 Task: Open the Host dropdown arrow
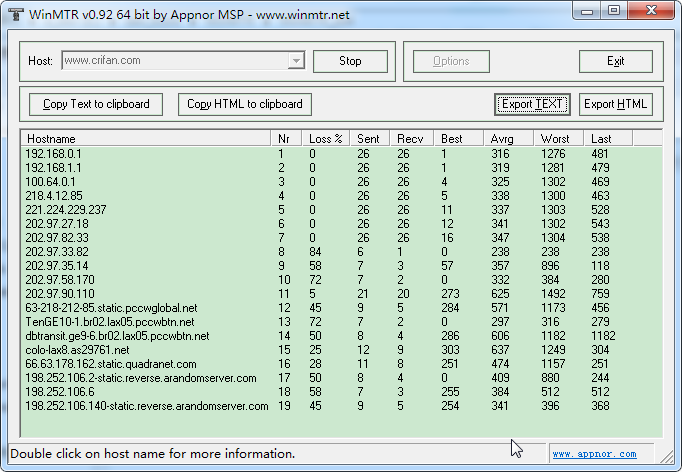[296, 61]
